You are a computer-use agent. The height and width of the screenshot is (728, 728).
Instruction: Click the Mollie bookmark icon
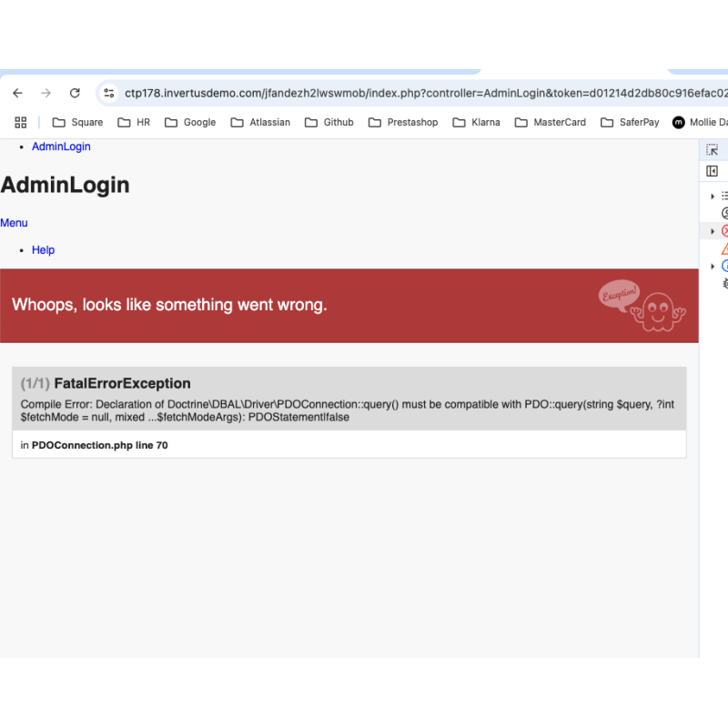point(679,122)
